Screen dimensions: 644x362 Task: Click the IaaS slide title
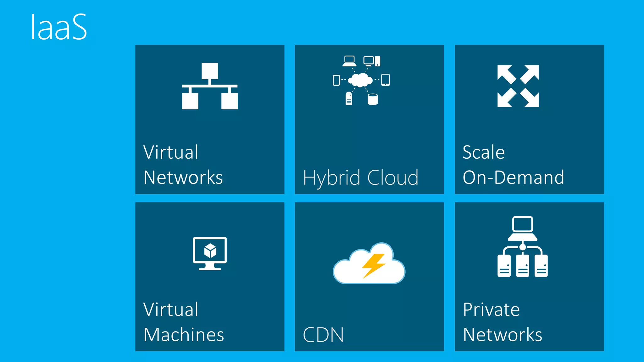point(58,27)
